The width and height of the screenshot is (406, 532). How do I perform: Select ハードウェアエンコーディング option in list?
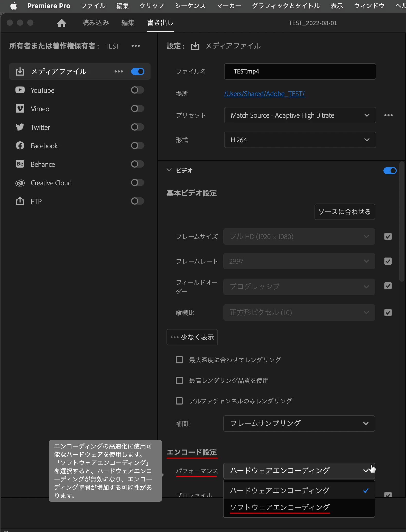click(299, 490)
